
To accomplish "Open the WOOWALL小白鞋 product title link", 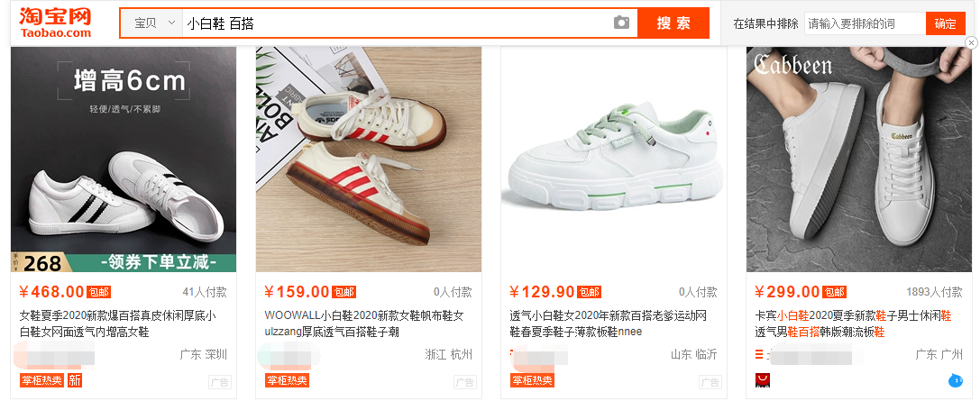I will (364, 324).
